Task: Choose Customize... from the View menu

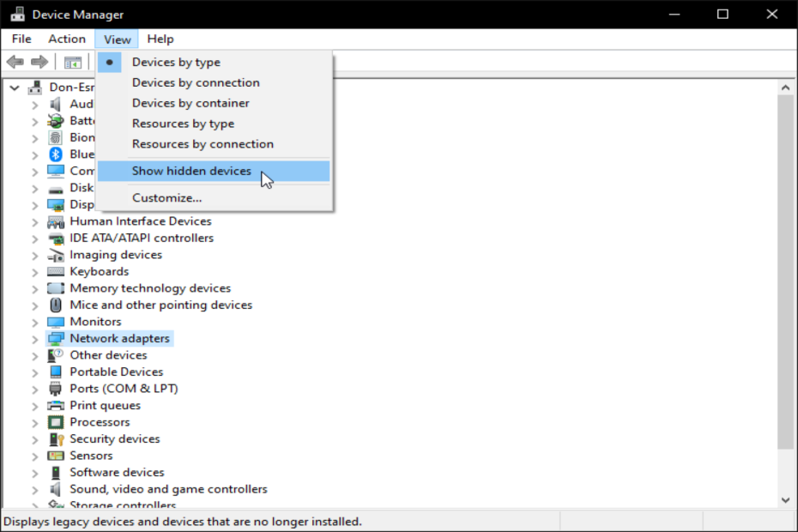Action: pos(214,198)
